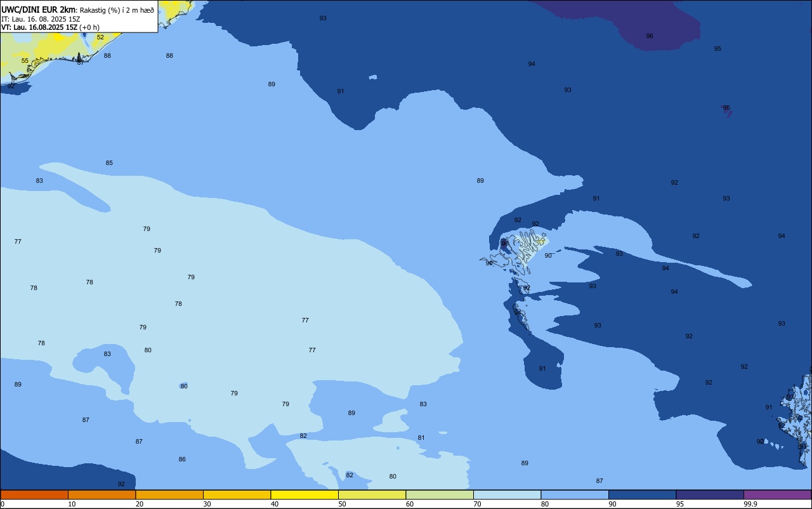Click the bright yellow 40–50 legend swatch

pyautogui.click(x=304, y=494)
